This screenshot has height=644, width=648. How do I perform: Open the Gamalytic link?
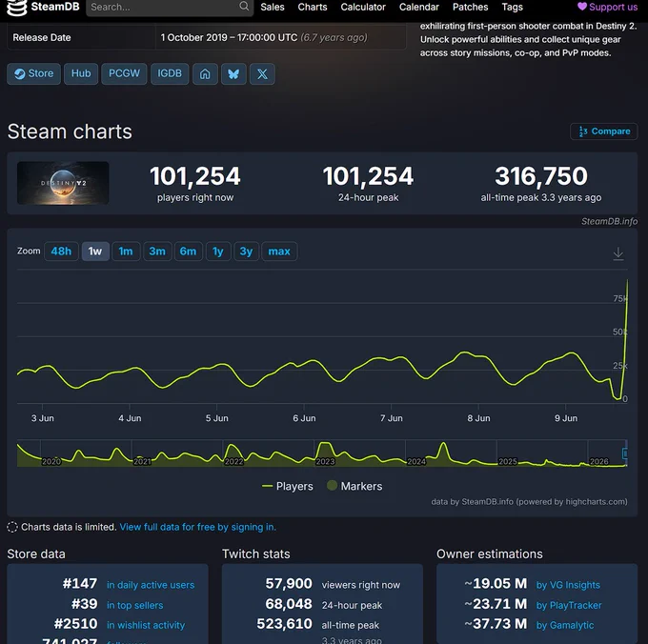tap(564, 625)
